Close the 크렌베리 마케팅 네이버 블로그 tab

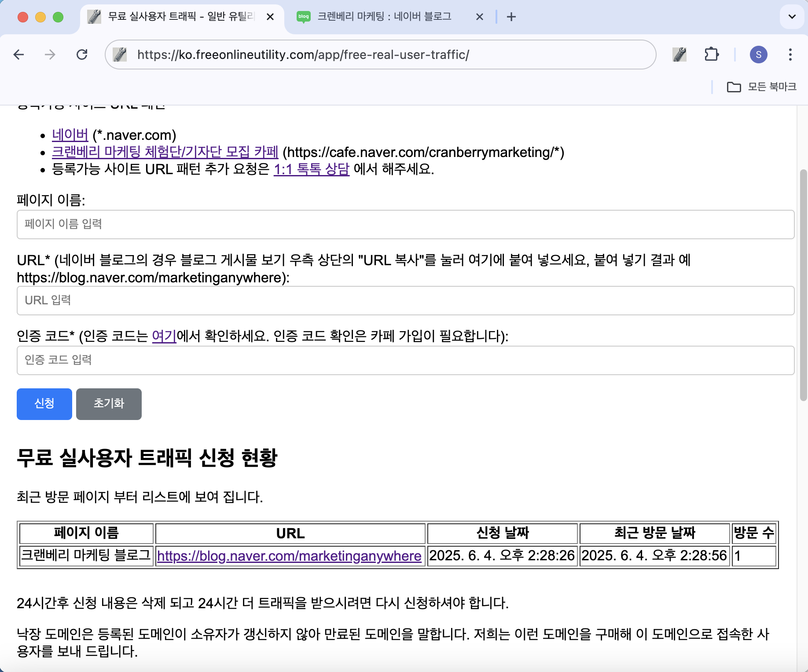[480, 17]
